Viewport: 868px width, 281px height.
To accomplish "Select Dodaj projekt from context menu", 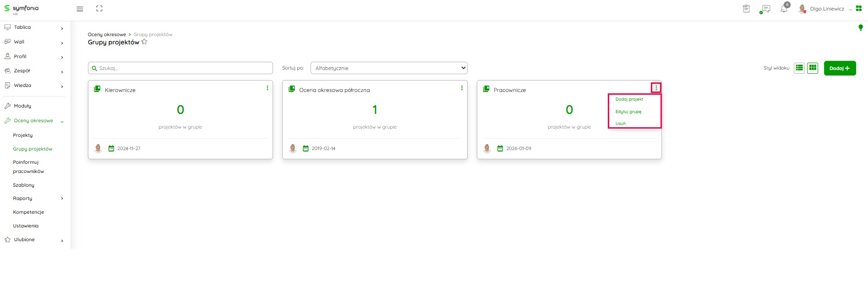I will point(629,99).
